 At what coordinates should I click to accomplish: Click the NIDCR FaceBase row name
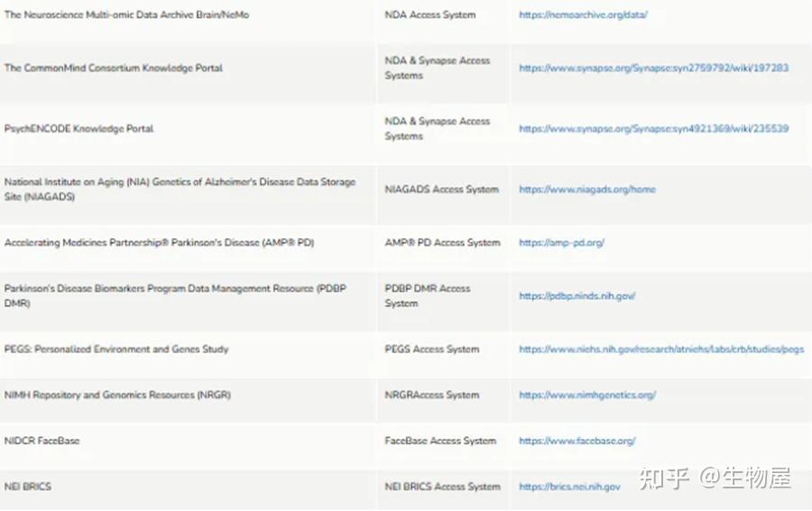42,441
